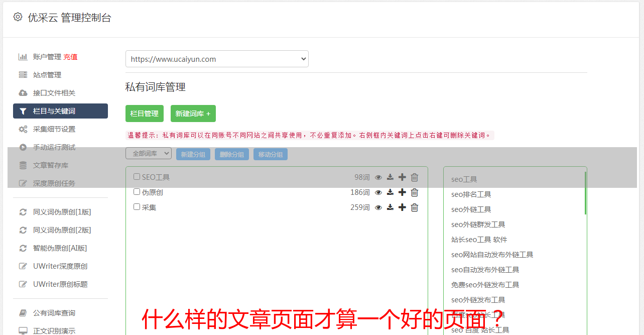
Task: Select keyword seo外链群发工具
Action: click(478, 225)
